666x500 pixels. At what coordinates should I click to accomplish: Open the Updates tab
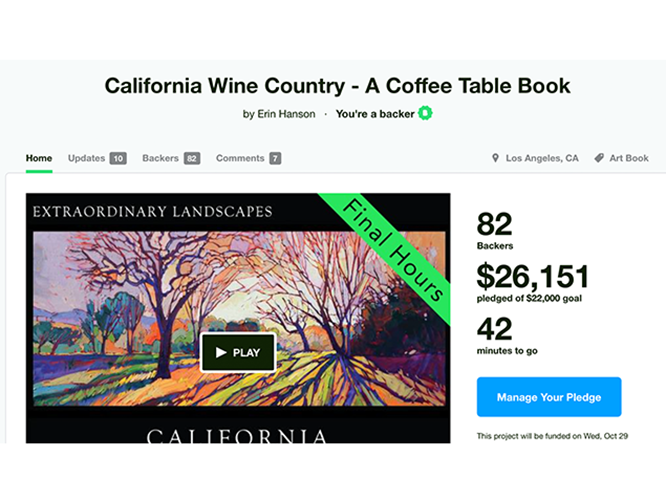click(86, 158)
